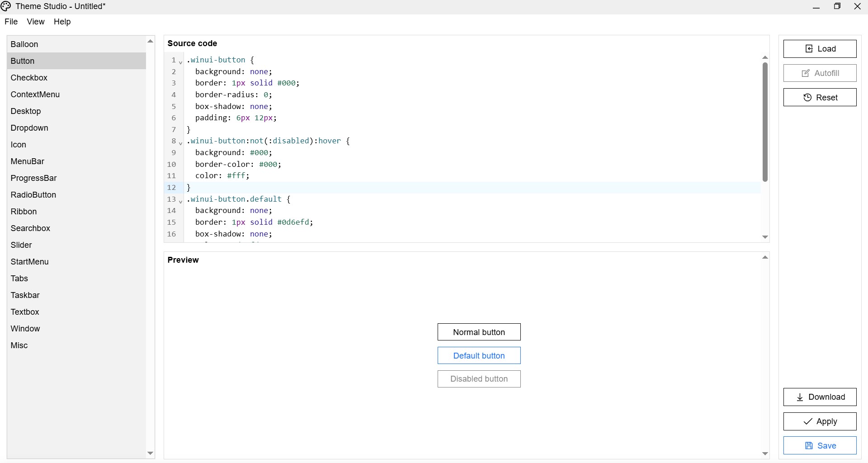
Task: Select RadioButton in the component list
Action: [33, 195]
